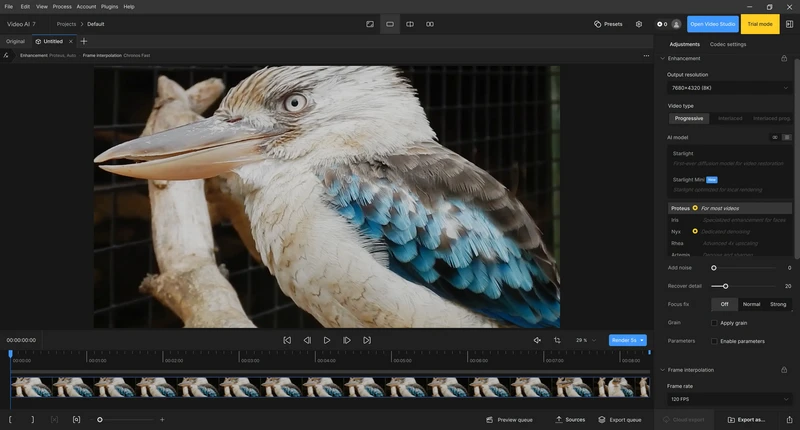Open the Sources panel

pyautogui.click(x=570, y=420)
